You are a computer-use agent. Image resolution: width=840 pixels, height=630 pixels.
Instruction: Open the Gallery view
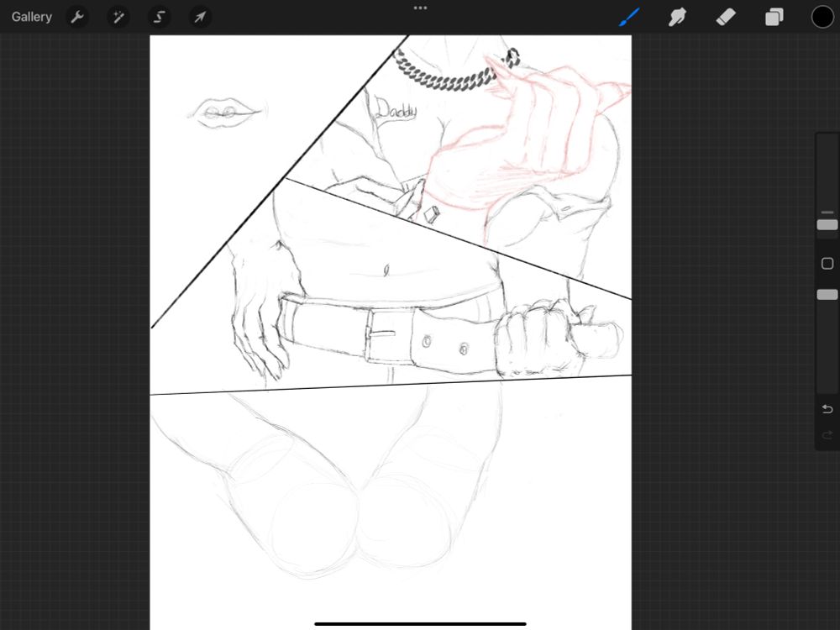[32, 17]
